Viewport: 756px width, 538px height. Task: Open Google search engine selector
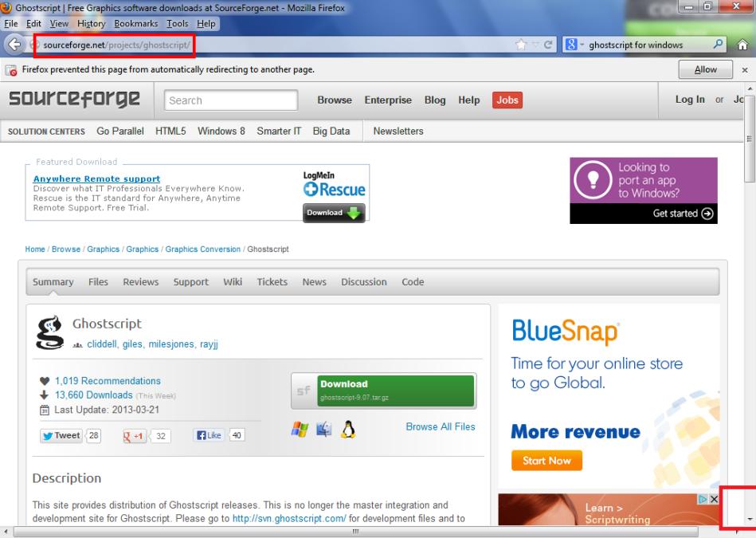tap(574, 45)
